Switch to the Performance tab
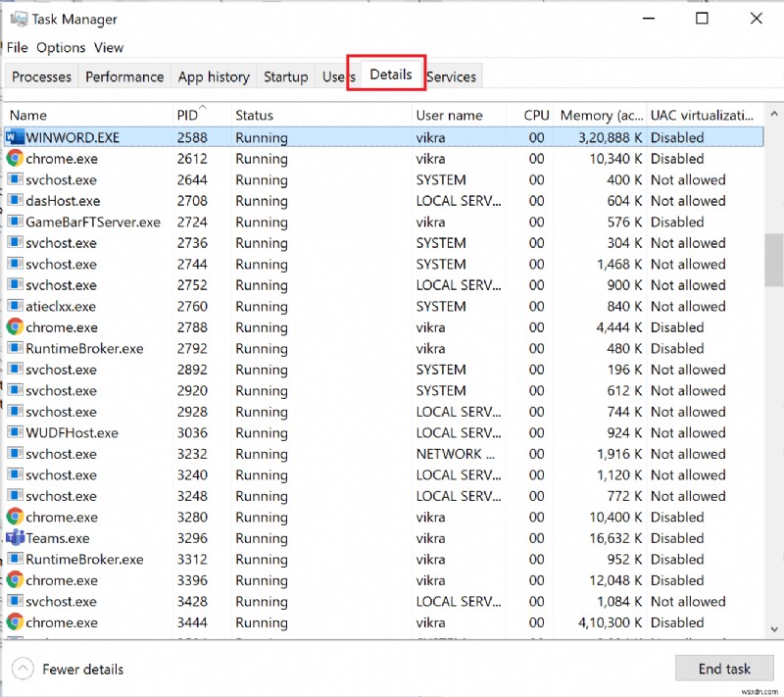 [x=124, y=76]
